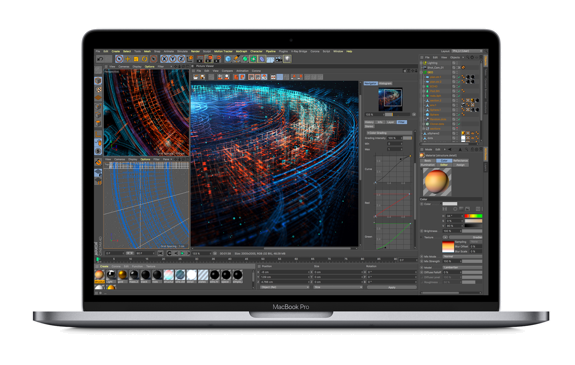Select the Move tool
Viewport: 575px width, 365px height.
point(128,59)
